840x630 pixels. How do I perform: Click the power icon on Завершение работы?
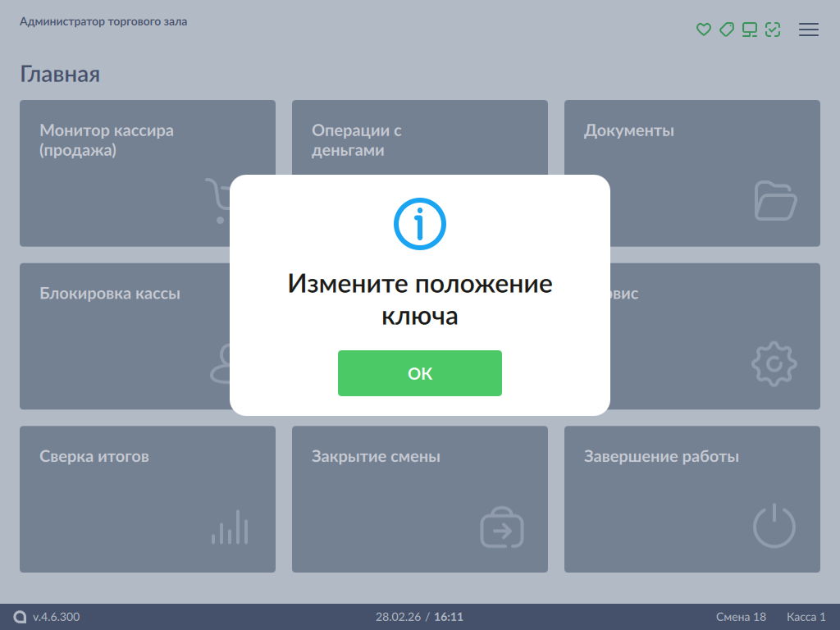pyautogui.click(x=774, y=527)
